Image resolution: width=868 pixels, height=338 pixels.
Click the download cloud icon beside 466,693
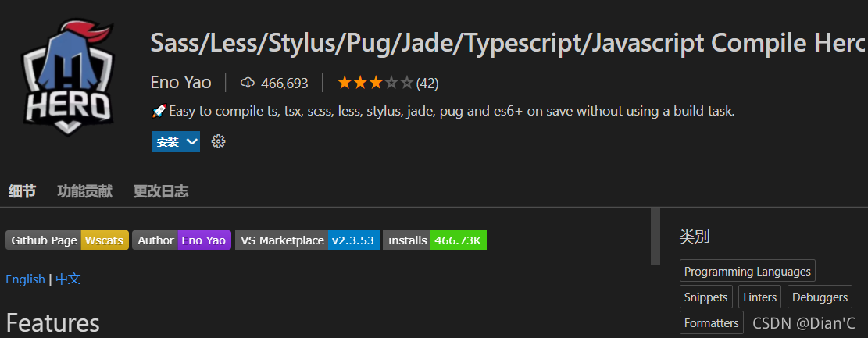[248, 84]
